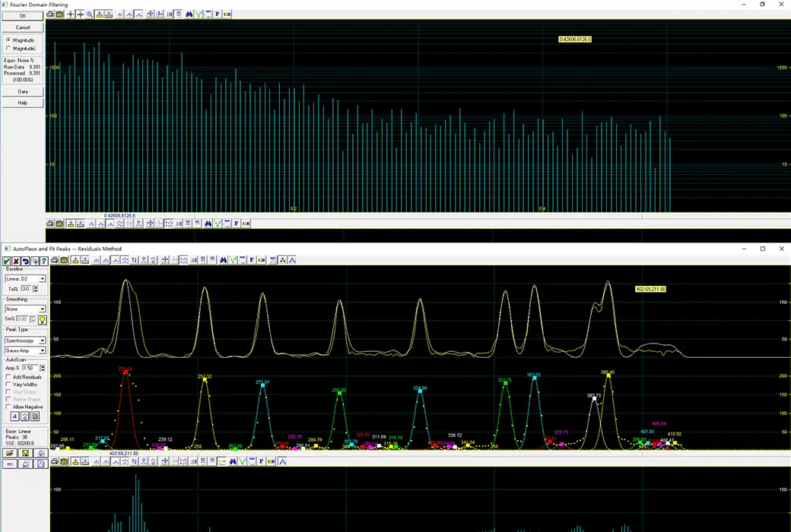Select the cyan peak marker at 271.91
The image size is (791, 532).
coord(262,385)
